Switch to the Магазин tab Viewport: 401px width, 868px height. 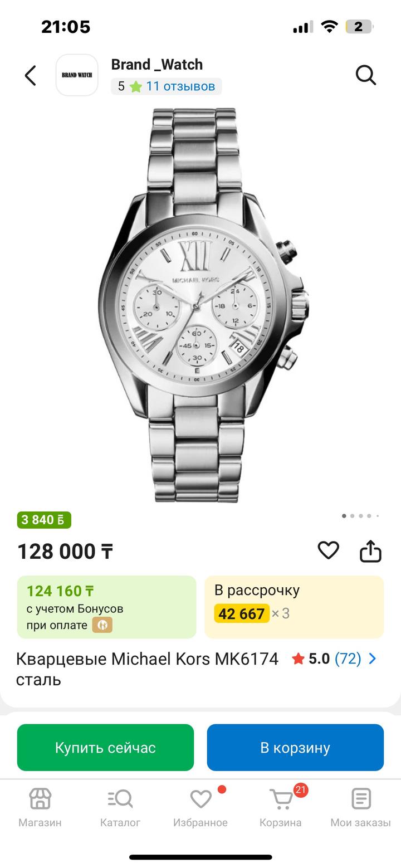(40, 807)
